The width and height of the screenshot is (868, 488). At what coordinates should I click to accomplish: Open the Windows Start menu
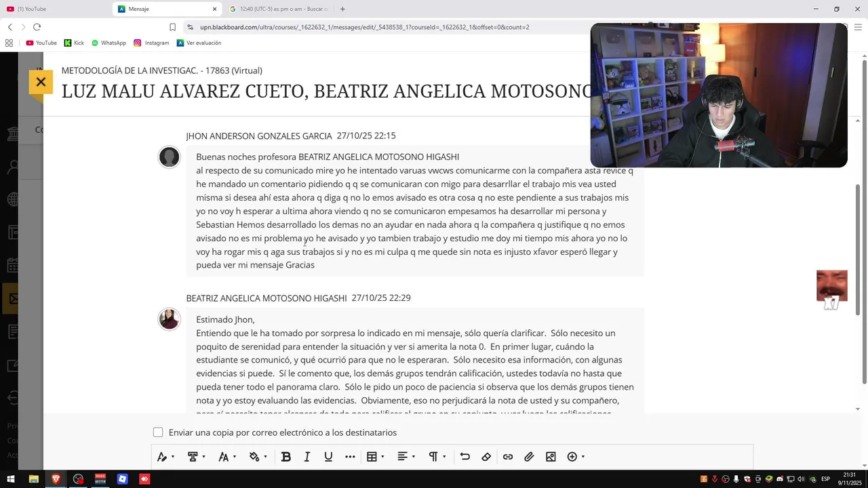coord(11,479)
